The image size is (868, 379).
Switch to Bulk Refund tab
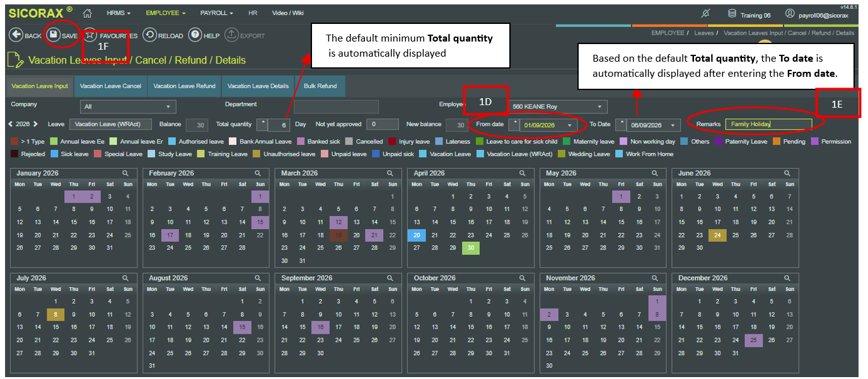click(x=320, y=86)
